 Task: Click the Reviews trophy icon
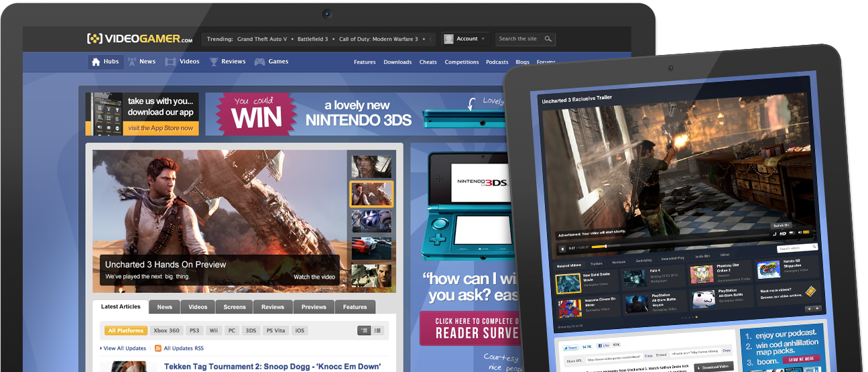coord(214,62)
